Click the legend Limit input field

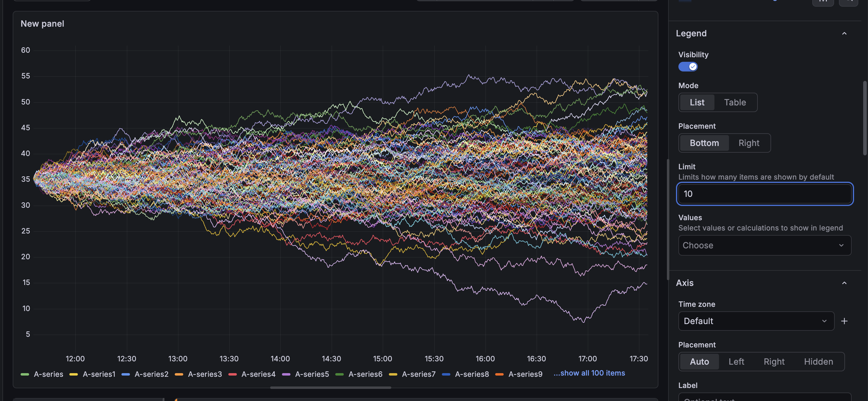pos(764,194)
